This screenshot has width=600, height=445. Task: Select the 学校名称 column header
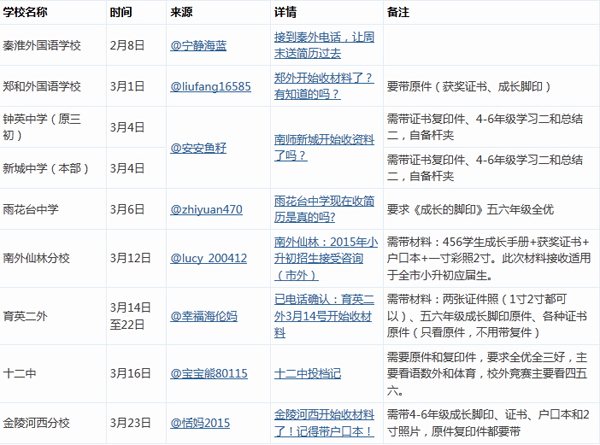(25, 12)
